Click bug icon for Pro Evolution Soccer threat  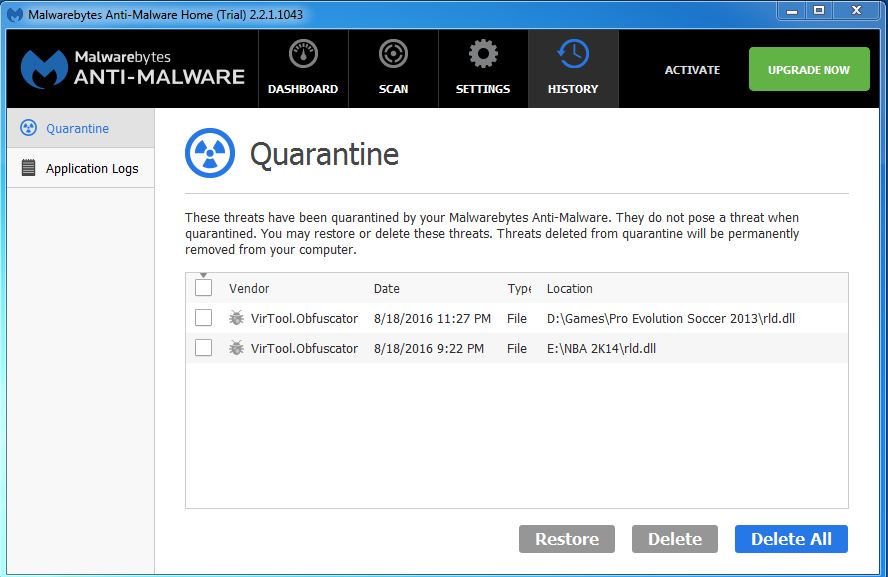(236, 318)
